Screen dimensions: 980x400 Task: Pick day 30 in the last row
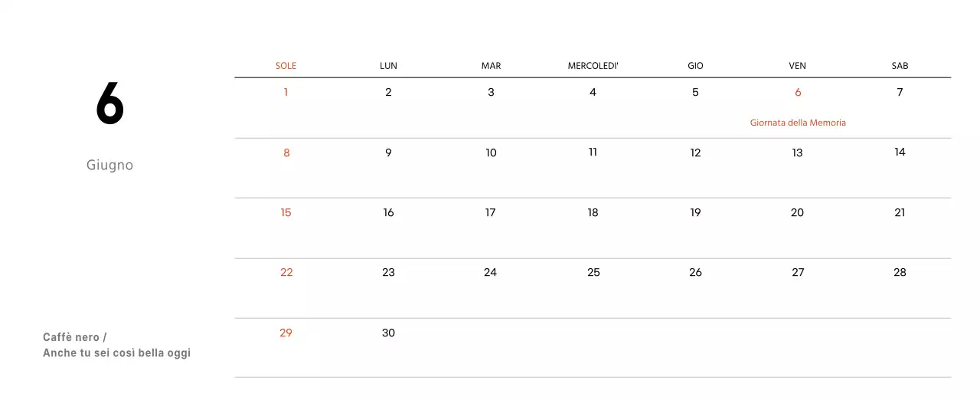point(388,333)
